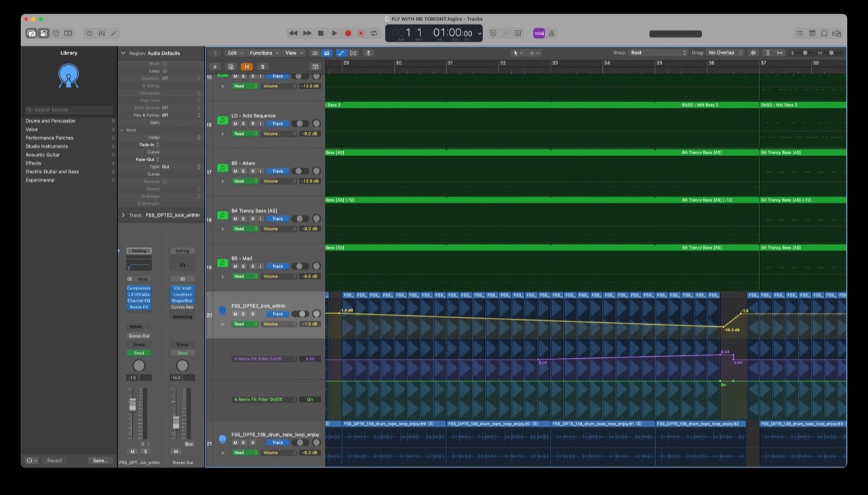Collapse the Region: Audio Defaults disclosure

[x=123, y=53]
